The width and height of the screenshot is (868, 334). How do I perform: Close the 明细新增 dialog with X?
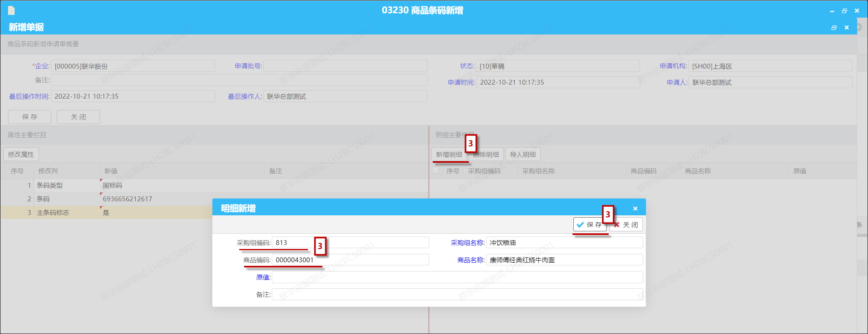click(x=635, y=208)
